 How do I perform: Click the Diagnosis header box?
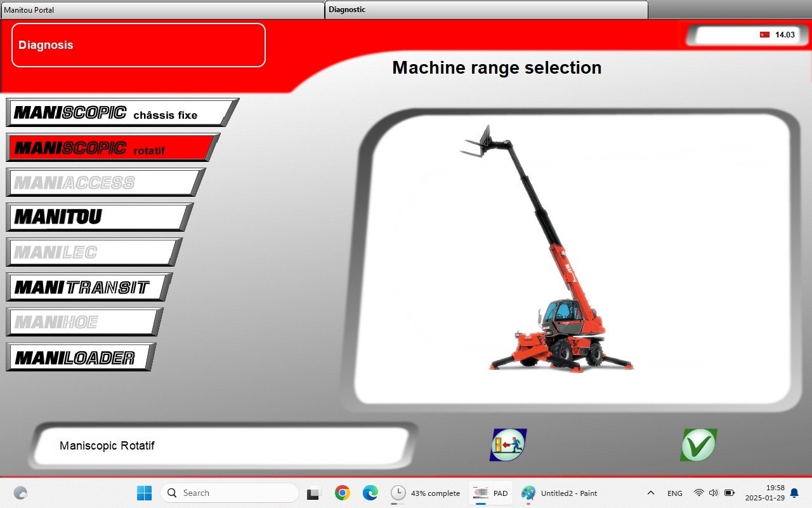[x=138, y=45]
